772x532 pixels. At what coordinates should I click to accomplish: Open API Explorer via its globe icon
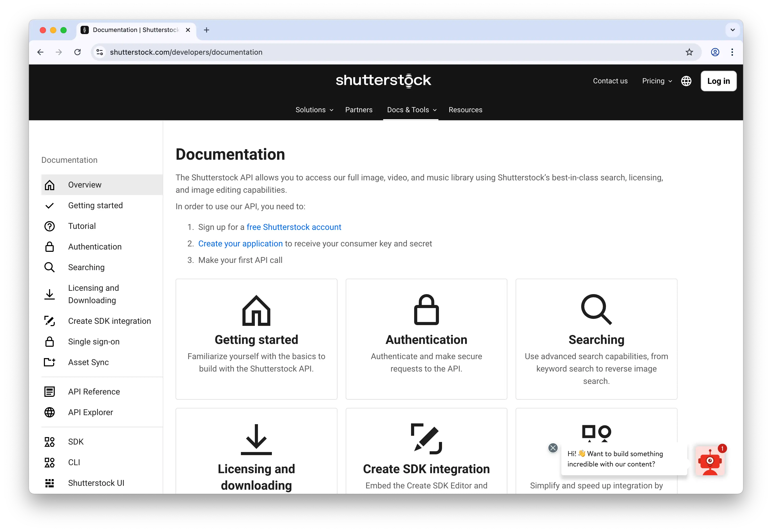pyautogui.click(x=49, y=412)
